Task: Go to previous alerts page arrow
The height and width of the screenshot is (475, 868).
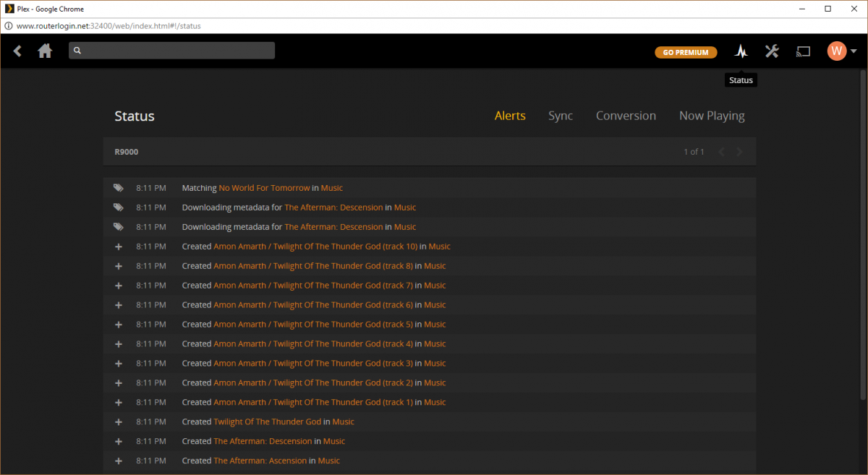Action: coord(721,152)
